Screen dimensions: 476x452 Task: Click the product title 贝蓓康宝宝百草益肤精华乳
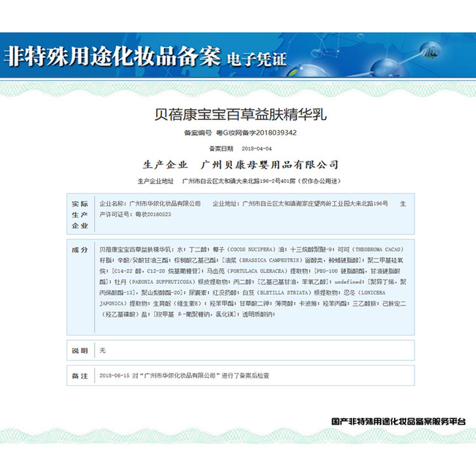[240, 115]
